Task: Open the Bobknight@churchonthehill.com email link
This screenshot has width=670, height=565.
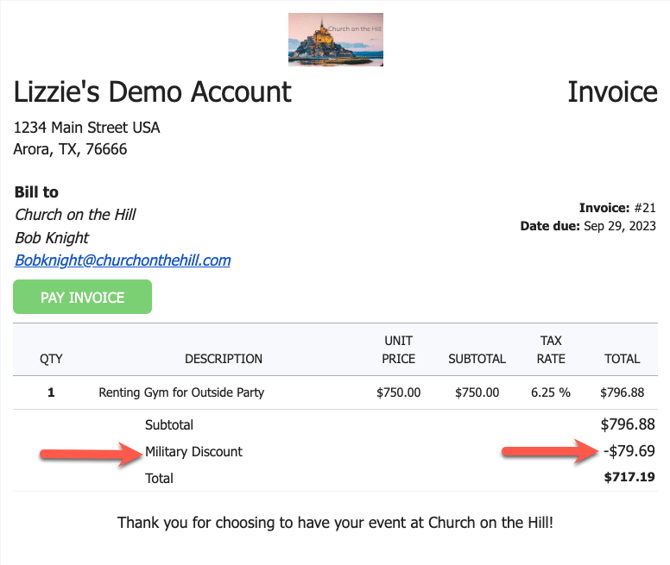Action: click(122, 260)
